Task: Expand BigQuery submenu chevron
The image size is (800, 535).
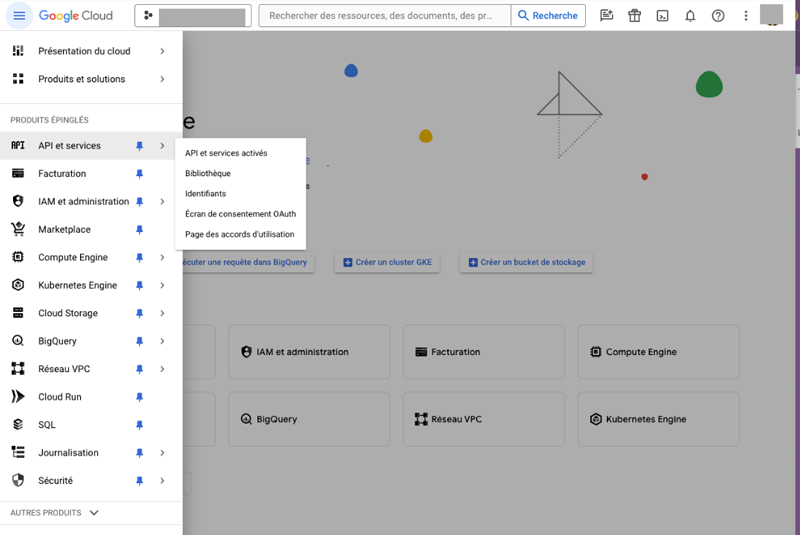Action: (162, 341)
